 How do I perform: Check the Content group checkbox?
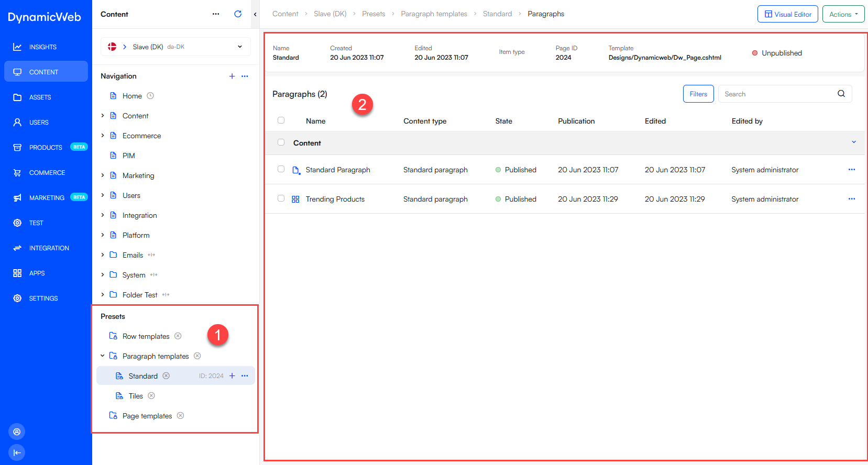(281, 142)
